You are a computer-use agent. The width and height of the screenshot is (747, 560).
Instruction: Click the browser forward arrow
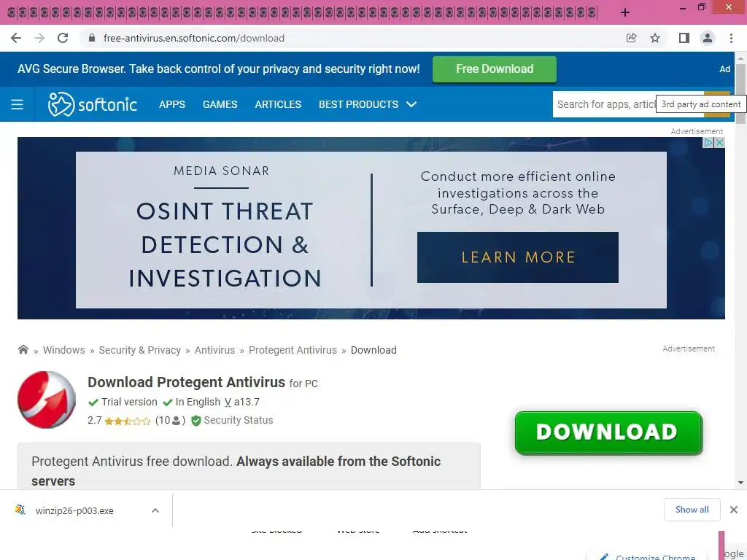coord(39,38)
